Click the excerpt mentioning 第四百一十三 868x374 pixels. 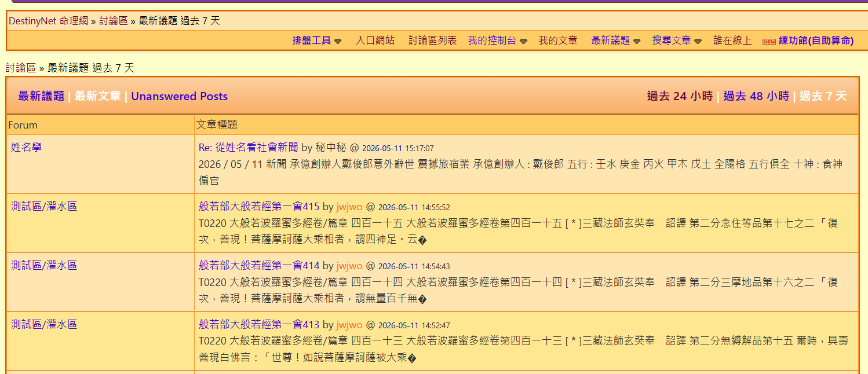click(524, 349)
